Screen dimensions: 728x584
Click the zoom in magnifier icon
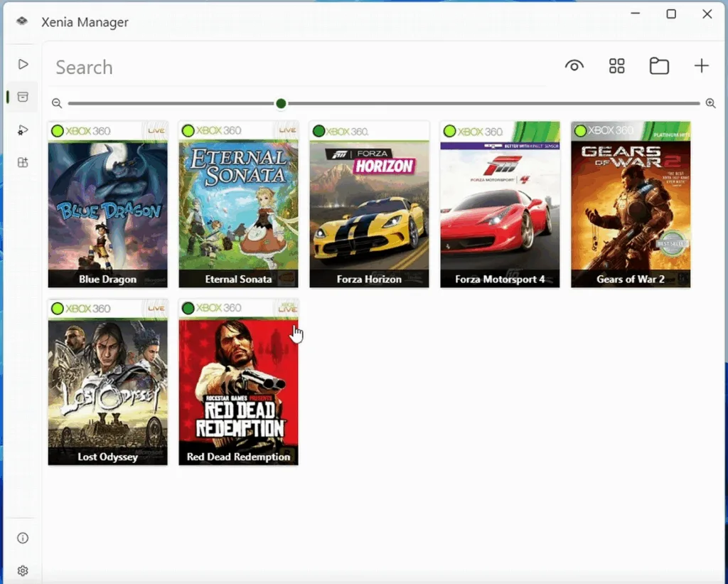click(x=710, y=103)
